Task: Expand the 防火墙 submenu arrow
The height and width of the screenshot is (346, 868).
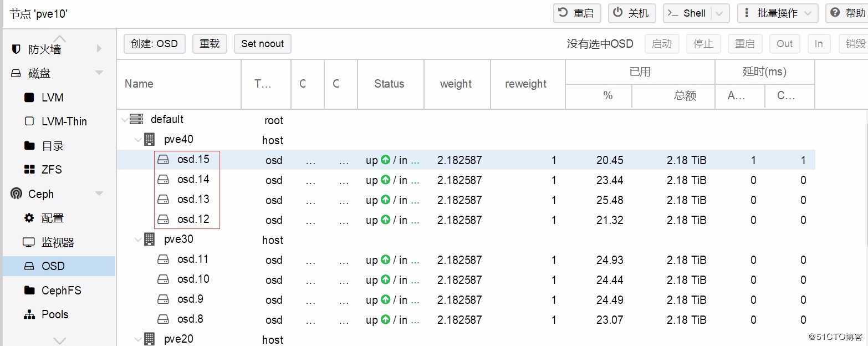Action: 99,49
